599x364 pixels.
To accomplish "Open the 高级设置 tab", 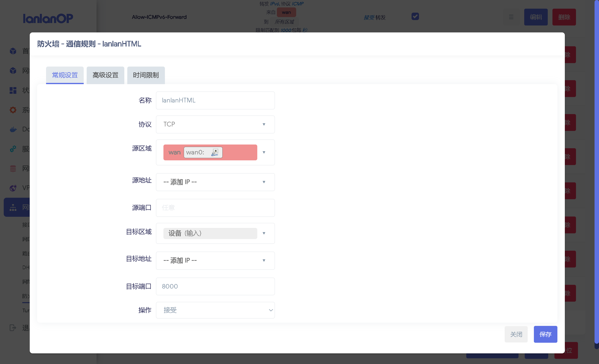I will [x=105, y=75].
